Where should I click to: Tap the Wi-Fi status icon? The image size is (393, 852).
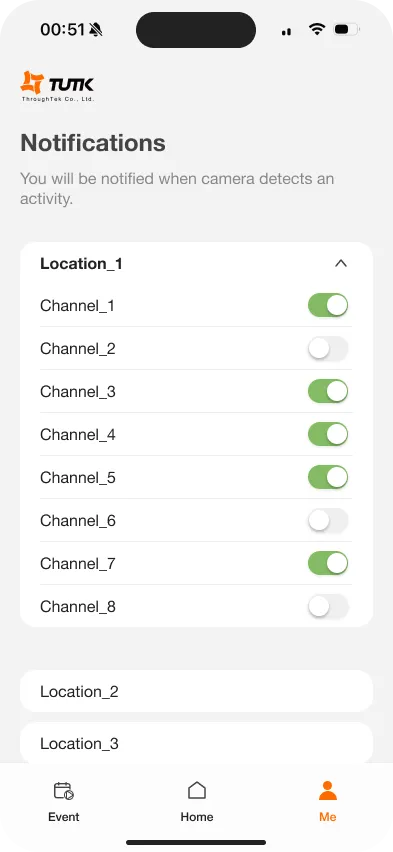(x=316, y=29)
